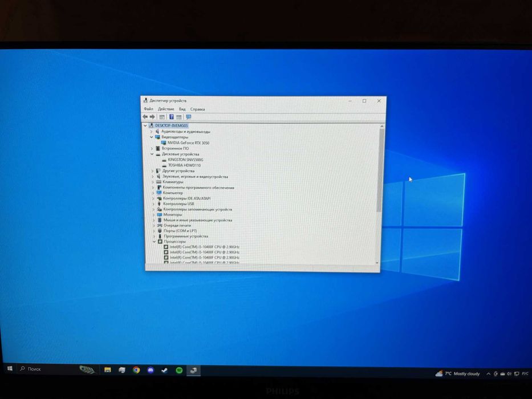Select the Программные устройства category label

coord(186,236)
